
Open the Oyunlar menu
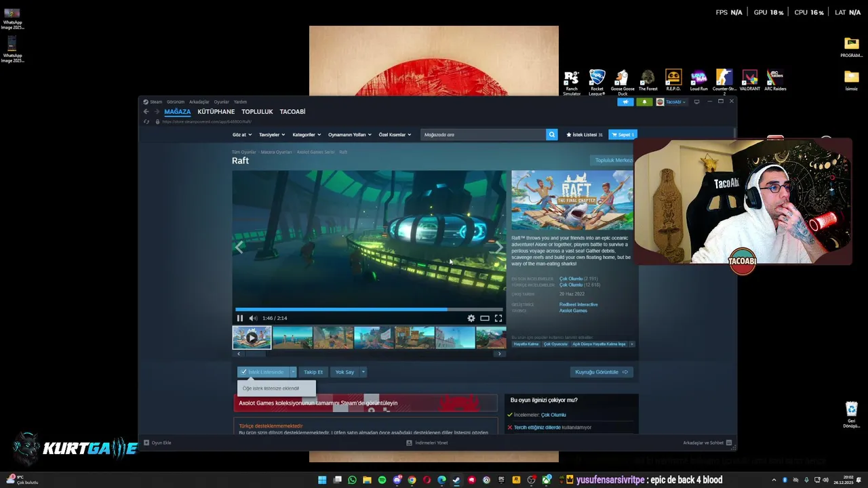tap(222, 102)
